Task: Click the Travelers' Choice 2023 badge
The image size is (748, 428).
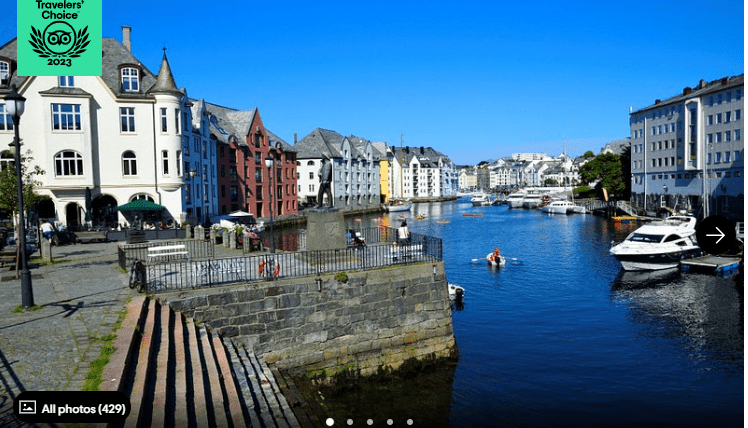Action: 59,37
